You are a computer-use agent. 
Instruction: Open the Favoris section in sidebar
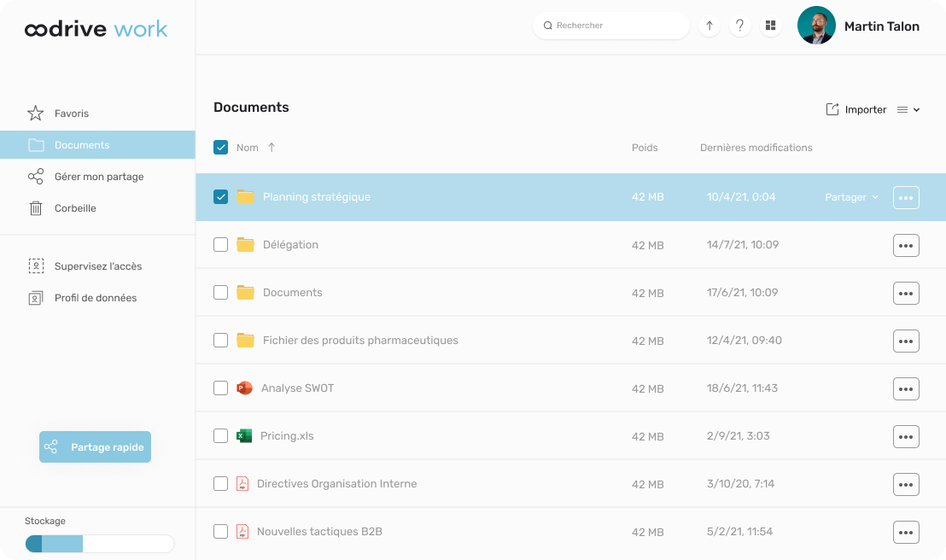pos(71,113)
